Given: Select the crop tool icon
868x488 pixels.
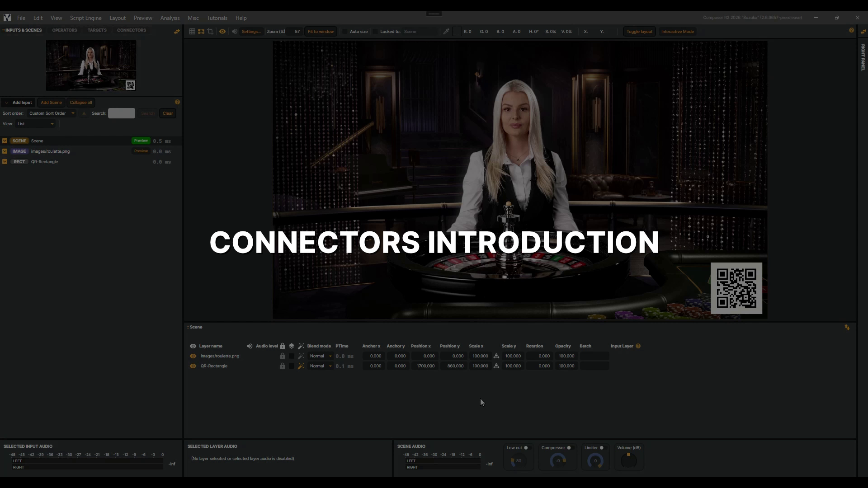Looking at the screenshot, I should pyautogui.click(x=210, y=32).
